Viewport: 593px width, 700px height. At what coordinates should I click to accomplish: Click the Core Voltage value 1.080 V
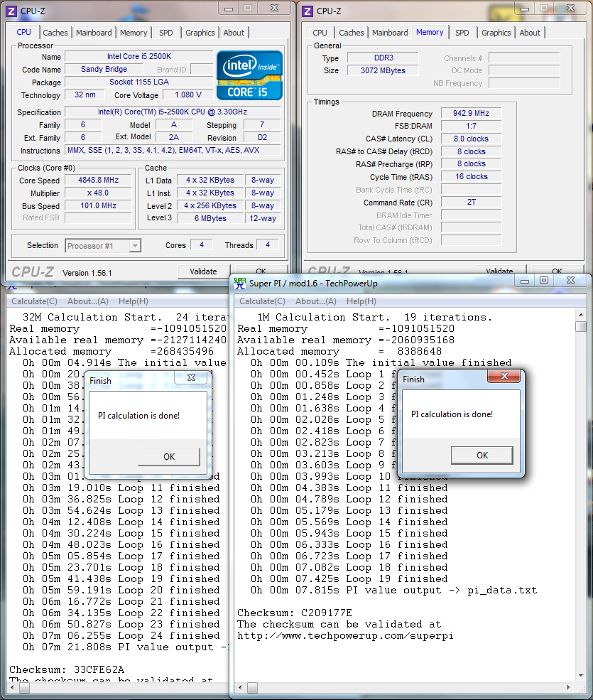point(188,95)
